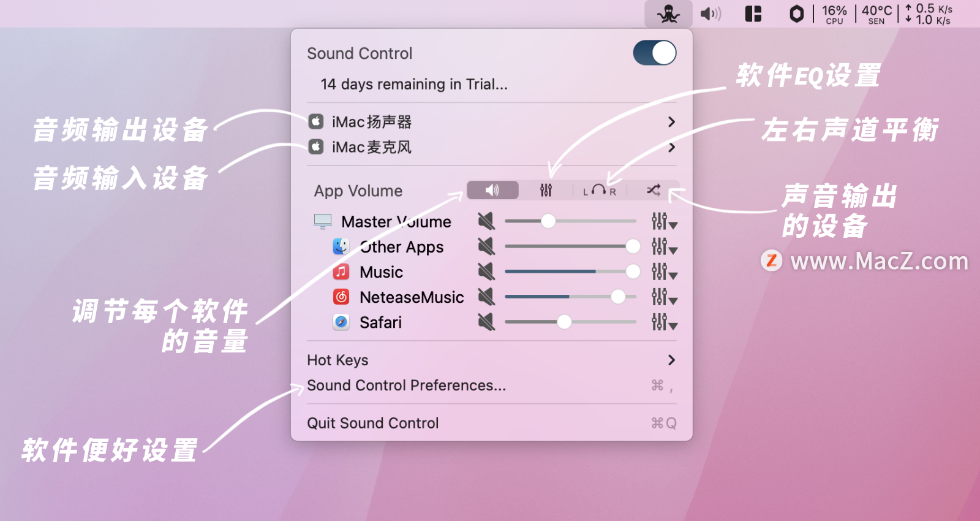Click the Hot Keys chevron arrow
This screenshot has width=980, height=521.
(x=672, y=360)
